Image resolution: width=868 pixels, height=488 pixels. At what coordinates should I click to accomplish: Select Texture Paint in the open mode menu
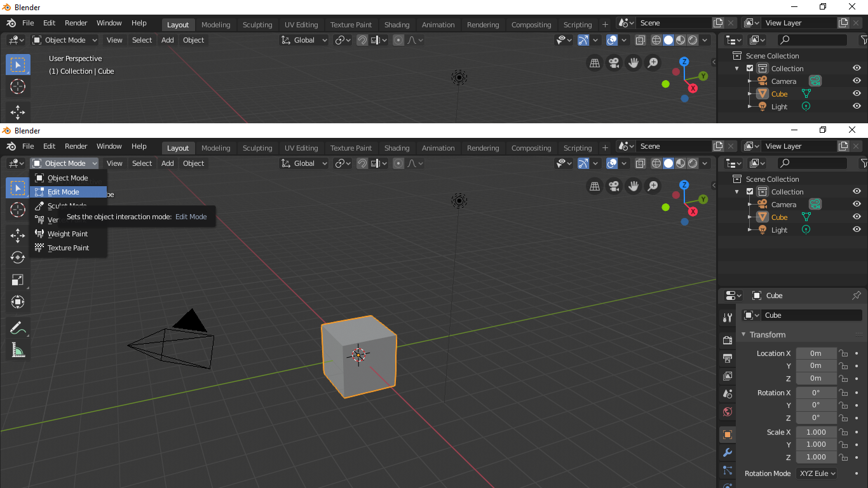[x=69, y=247]
